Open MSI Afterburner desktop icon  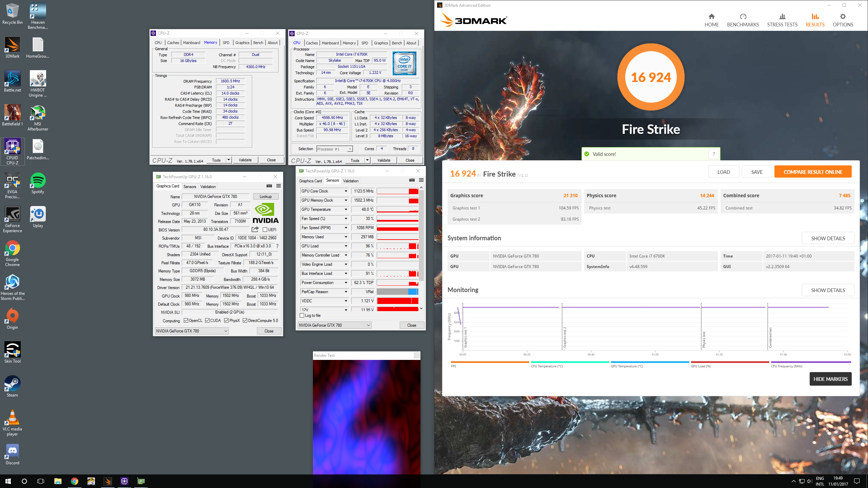(38, 118)
